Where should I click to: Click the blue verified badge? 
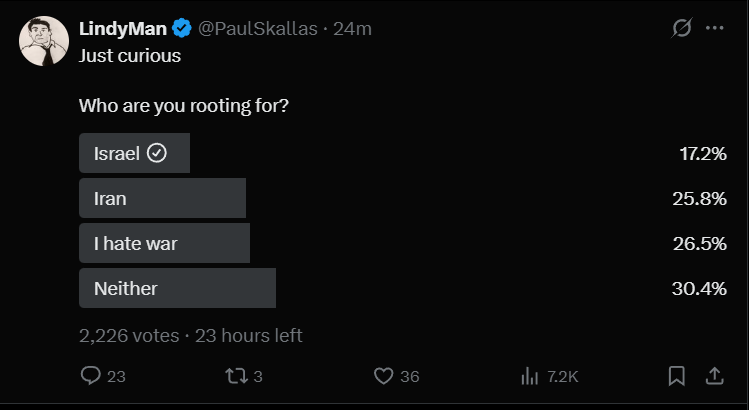182,28
